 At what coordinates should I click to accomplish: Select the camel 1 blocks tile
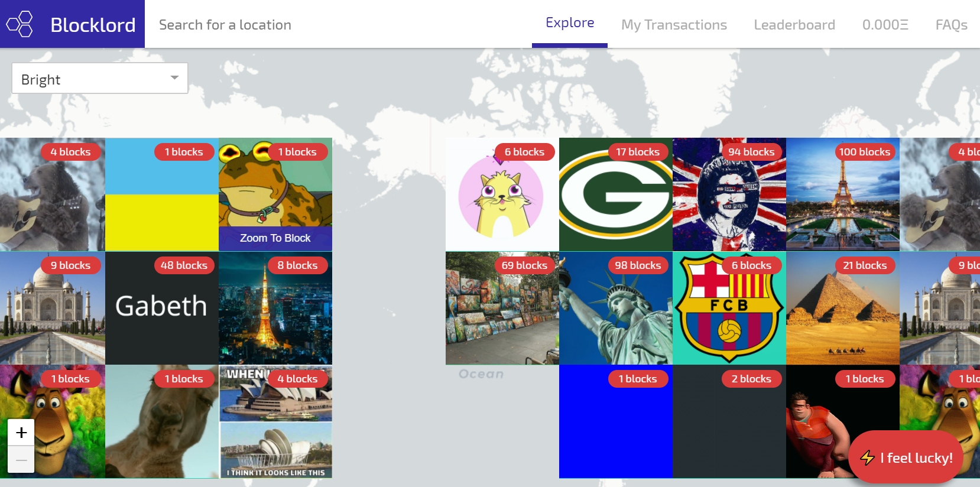[x=162, y=421]
